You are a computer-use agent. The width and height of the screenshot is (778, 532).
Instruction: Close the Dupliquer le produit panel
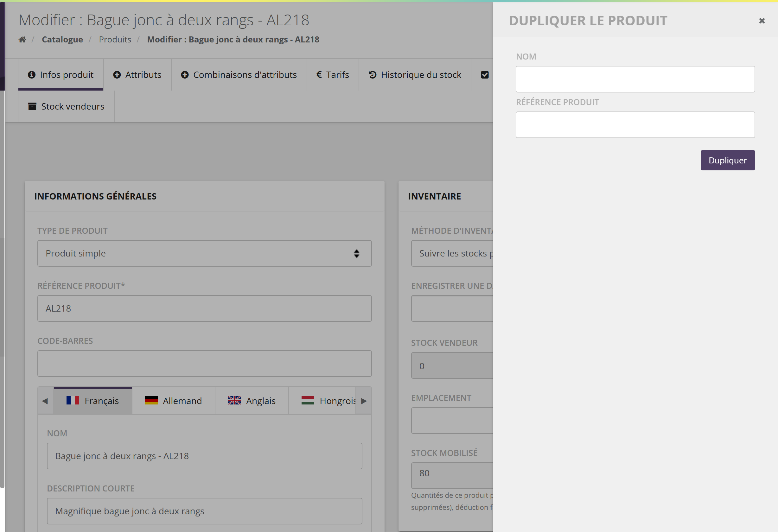pyautogui.click(x=762, y=21)
